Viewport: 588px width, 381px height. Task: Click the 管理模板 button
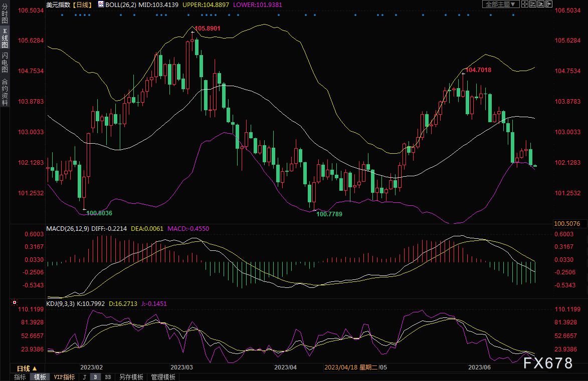click(163, 377)
